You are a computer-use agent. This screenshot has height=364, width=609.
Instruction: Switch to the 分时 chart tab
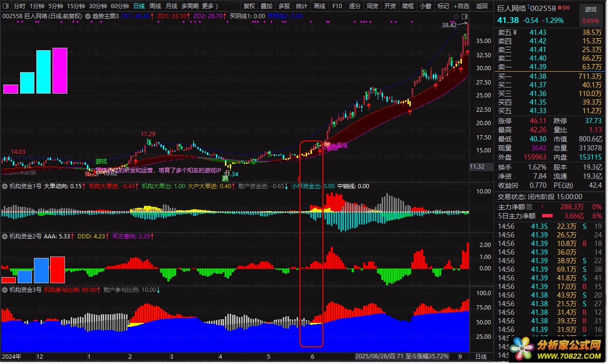coord(19,6)
